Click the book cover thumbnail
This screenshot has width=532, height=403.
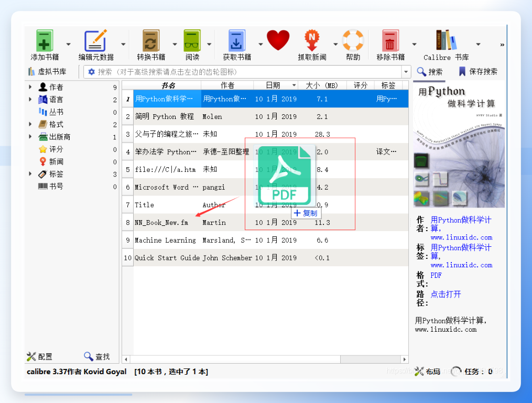coord(459,145)
